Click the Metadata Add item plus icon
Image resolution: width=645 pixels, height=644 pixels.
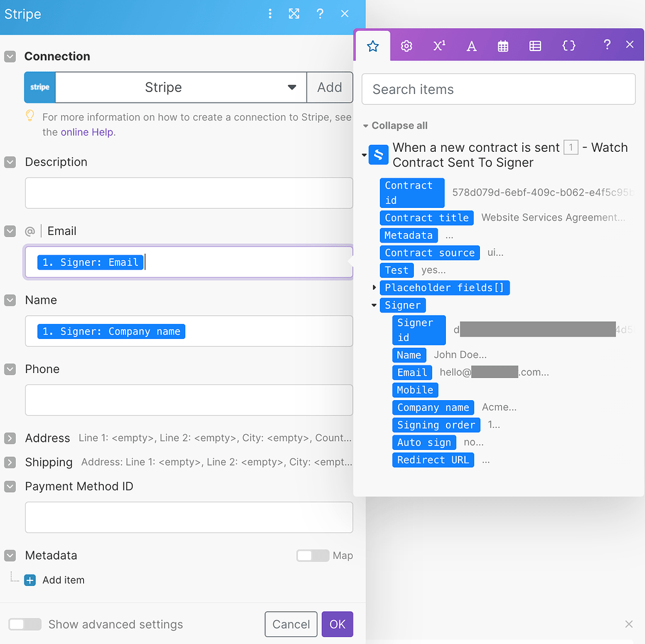(30, 580)
